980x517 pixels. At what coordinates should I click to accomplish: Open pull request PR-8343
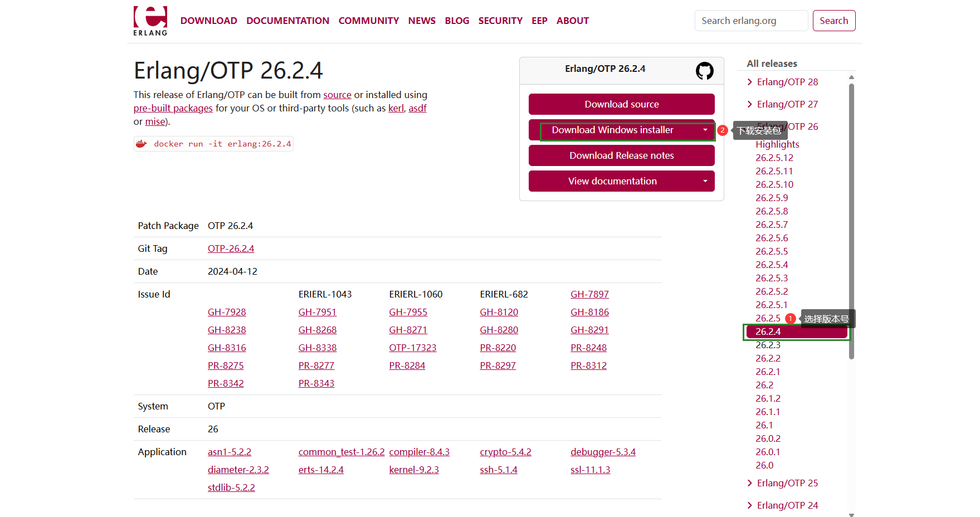316,383
